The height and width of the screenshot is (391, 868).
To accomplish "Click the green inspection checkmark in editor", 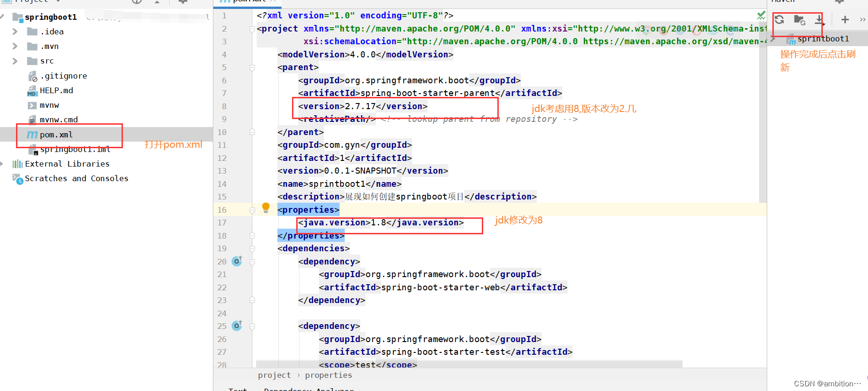I will point(761,16).
